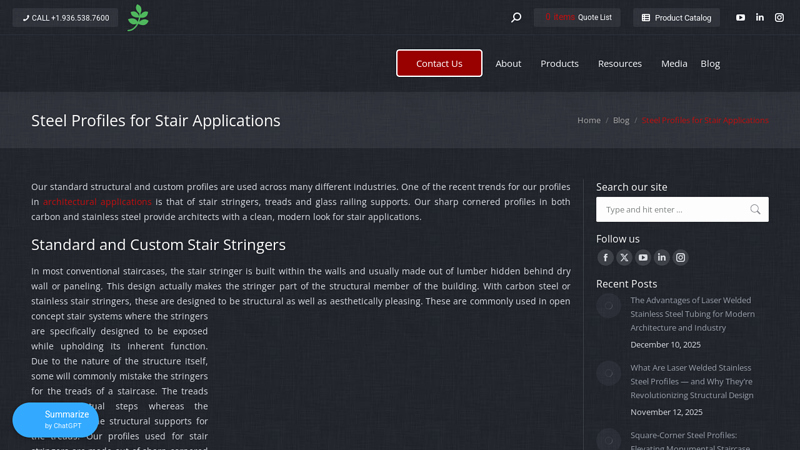Open the Product Catalog button
The width and height of the screenshot is (800, 450).
click(x=677, y=17)
